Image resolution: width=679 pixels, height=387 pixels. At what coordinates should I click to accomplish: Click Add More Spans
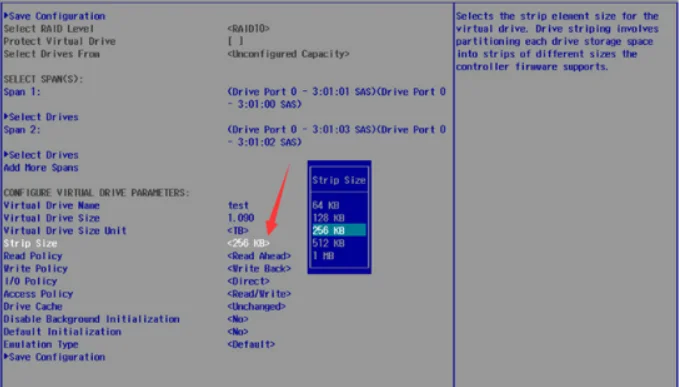[41, 168]
